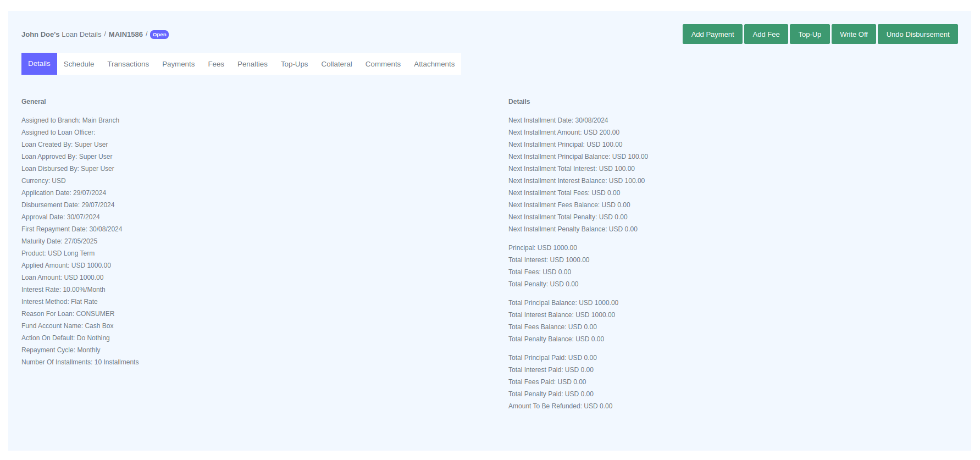Click 'Fund Account Name: Cash Box' line
This screenshot has height=460, width=980.
pyautogui.click(x=68, y=326)
